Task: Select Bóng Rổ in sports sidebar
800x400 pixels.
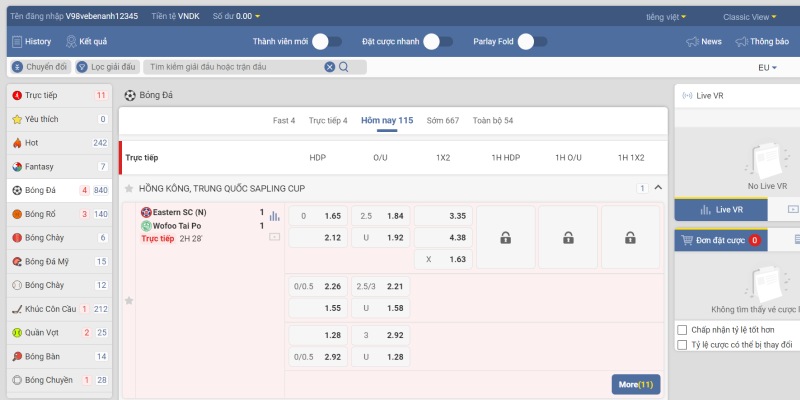Action: (40, 214)
